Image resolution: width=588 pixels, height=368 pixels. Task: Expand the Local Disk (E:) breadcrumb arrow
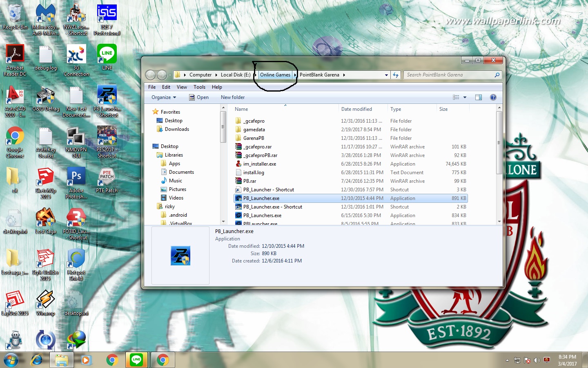pyautogui.click(x=255, y=75)
